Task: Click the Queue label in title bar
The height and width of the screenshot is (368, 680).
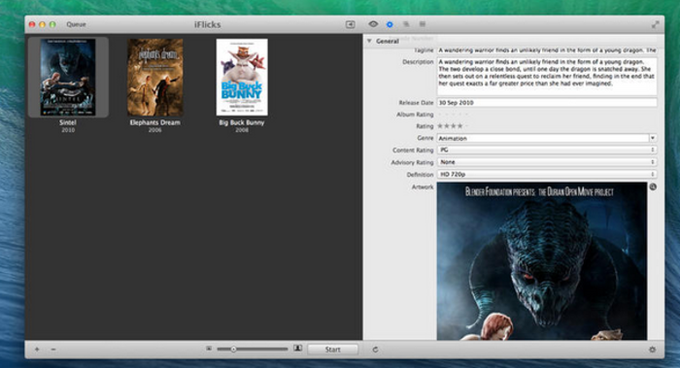Action: click(76, 24)
